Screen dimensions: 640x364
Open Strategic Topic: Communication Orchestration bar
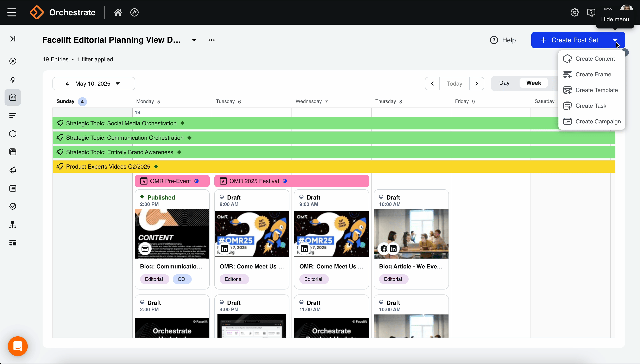[x=334, y=138]
